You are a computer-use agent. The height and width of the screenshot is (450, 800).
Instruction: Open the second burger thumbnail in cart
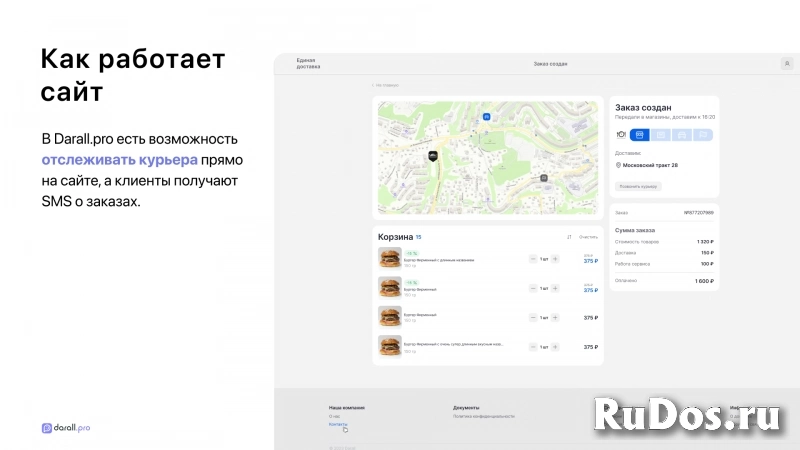click(x=390, y=287)
